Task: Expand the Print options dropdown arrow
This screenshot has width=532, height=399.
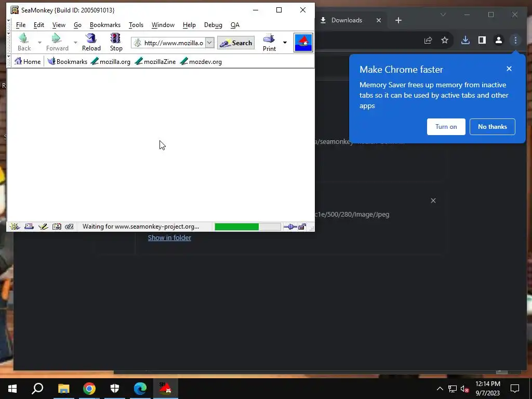Action: [x=285, y=43]
